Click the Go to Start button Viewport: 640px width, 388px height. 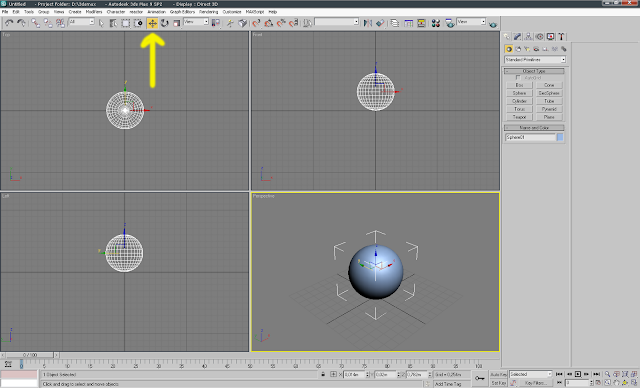pyautogui.click(x=559, y=374)
